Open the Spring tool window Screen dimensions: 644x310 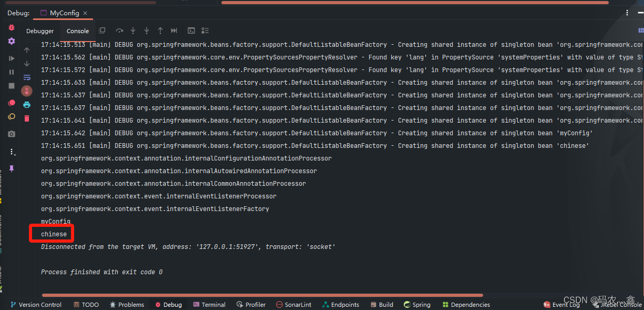[x=417, y=305]
